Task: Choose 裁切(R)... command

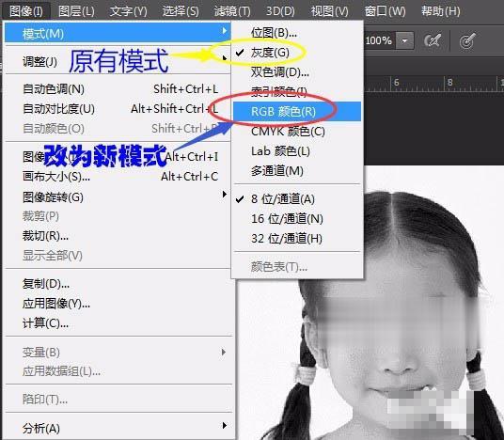Action: [x=118, y=236]
